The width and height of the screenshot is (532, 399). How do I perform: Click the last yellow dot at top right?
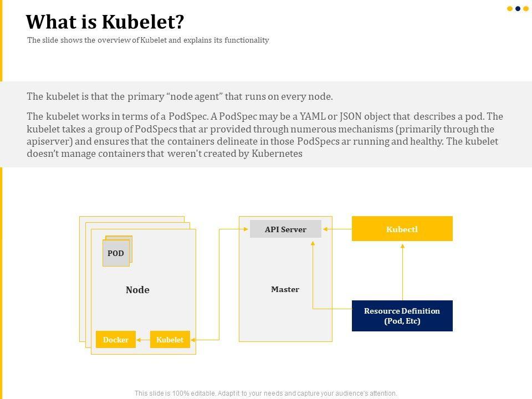[x=526, y=9]
